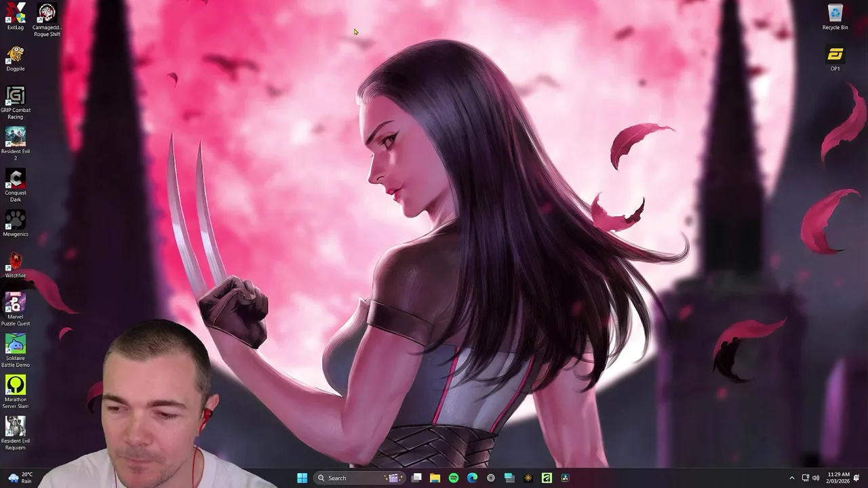Viewport: 868px width, 488px height.
Task: Select Resident Evil Requiem shortcut
Action: (15, 433)
